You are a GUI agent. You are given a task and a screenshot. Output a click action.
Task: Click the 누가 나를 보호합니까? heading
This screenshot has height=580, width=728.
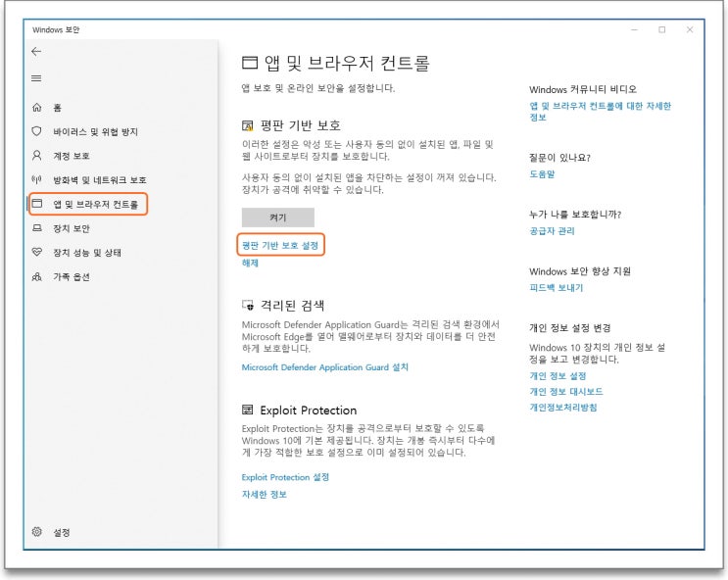(x=575, y=215)
